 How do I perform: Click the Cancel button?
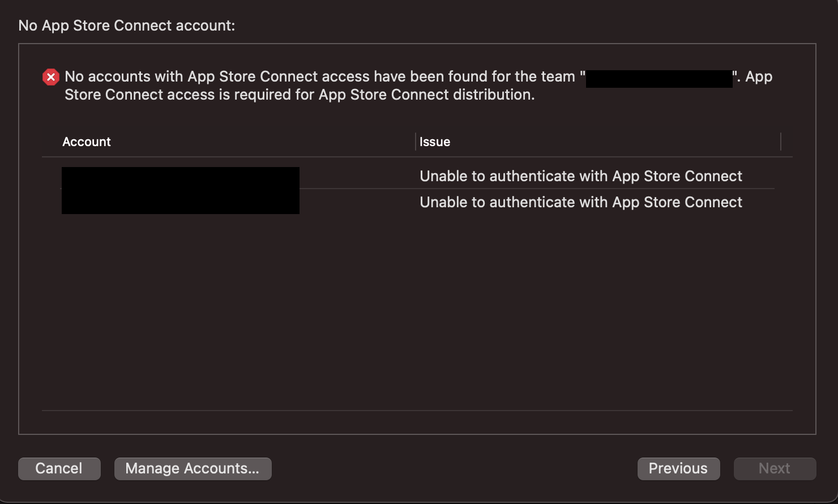(59, 469)
